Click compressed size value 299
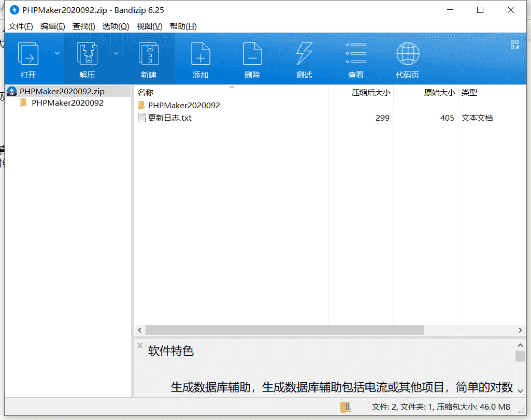 [382, 118]
